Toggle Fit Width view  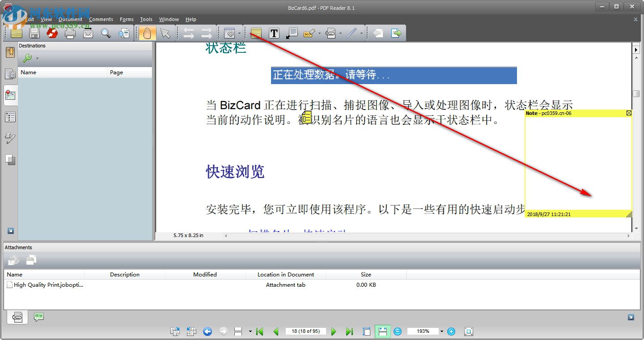click(382, 331)
